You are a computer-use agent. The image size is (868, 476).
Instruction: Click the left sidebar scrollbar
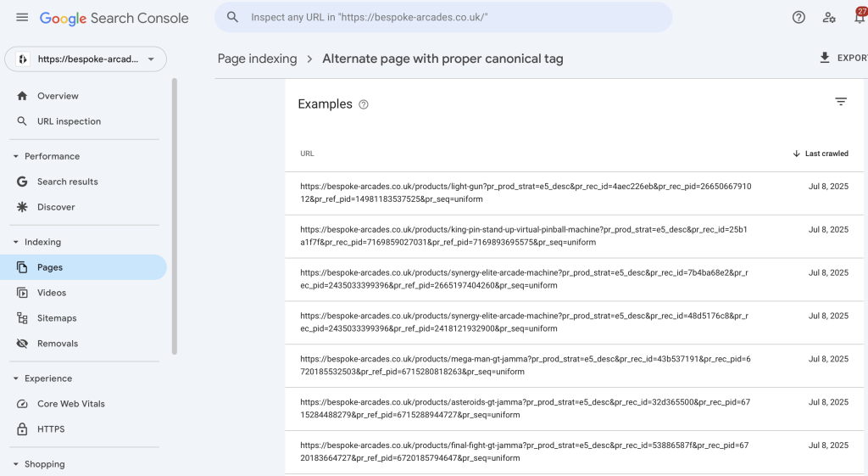[175, 216]
